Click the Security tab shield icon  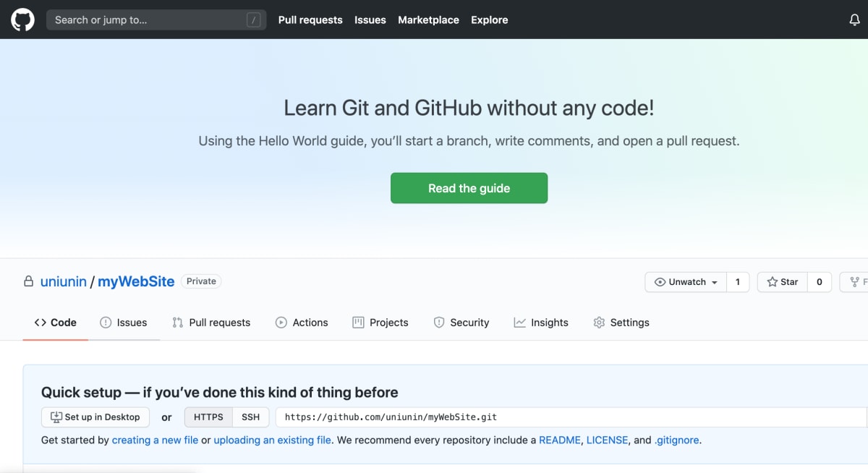439,323
